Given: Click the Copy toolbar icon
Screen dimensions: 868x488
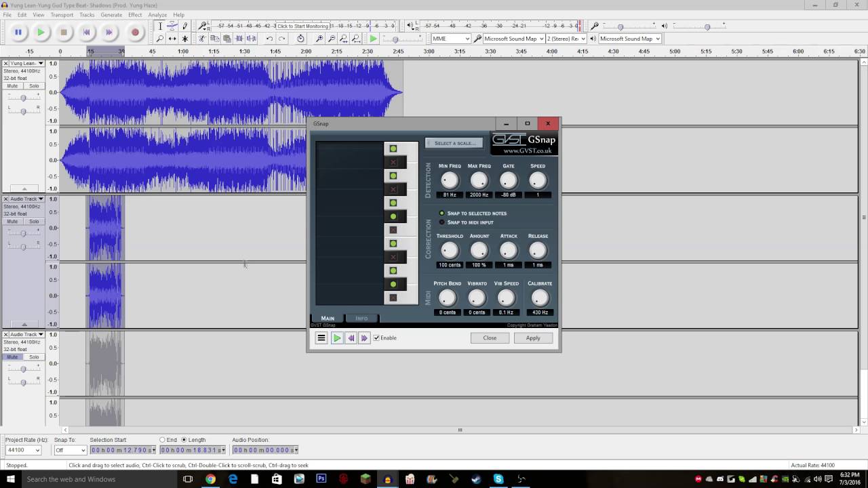Looking at the screenshot, I should coord(214,39).
